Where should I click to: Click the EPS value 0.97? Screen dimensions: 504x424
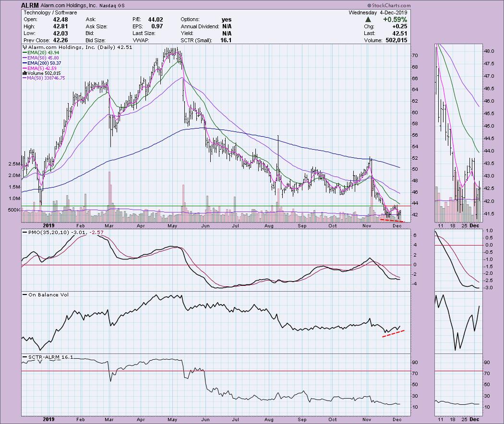point(157,26)
